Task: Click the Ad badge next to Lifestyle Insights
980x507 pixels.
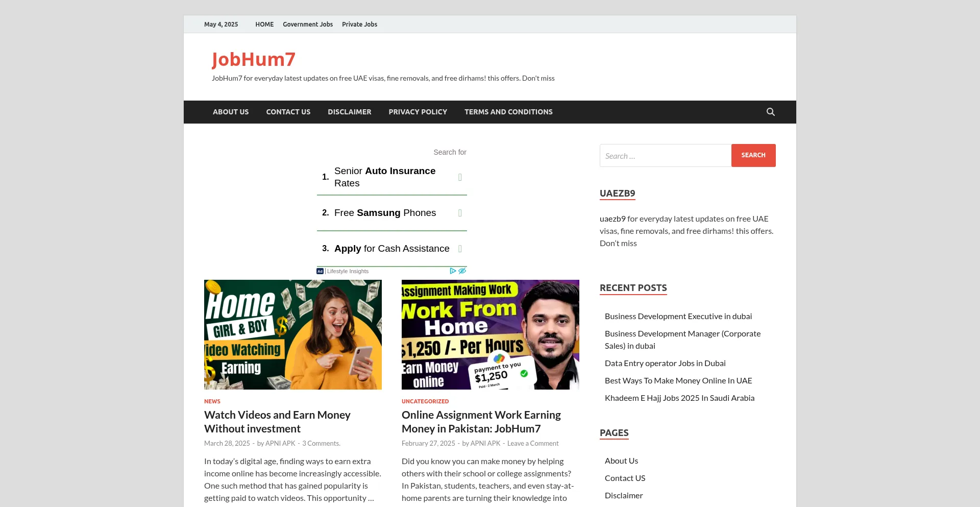Action: [320, 271]
